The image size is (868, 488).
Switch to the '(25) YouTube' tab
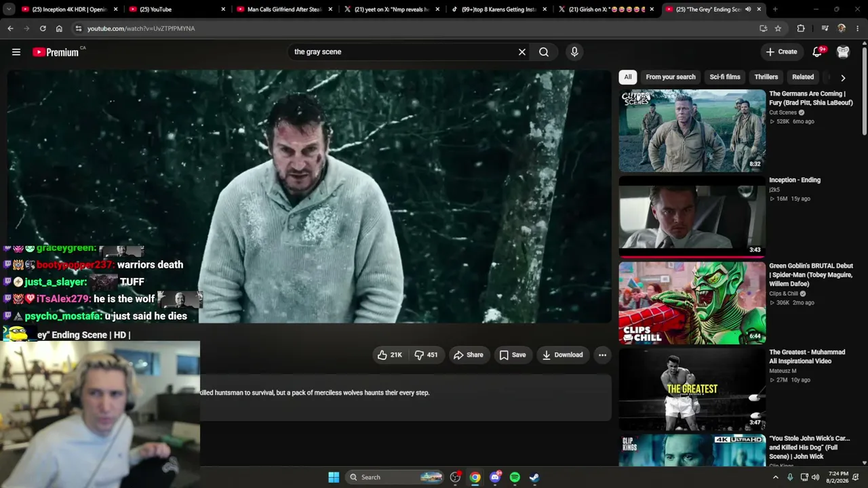tap(177, 9)
